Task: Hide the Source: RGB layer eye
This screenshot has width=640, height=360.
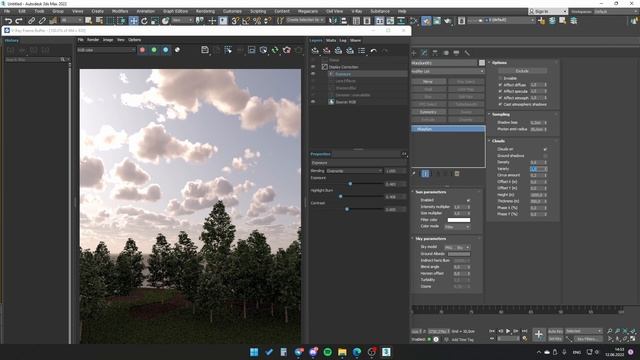Action: coord(313,102)
